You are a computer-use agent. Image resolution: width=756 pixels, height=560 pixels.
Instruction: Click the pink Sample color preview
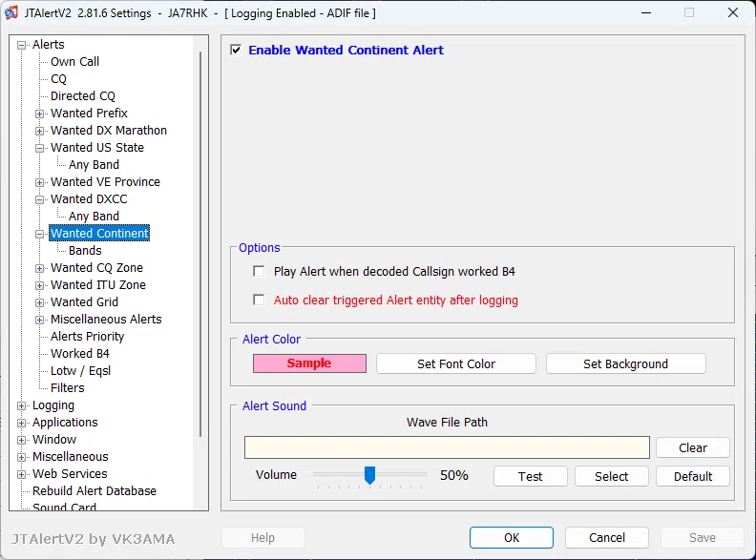[x=309, y=363]
